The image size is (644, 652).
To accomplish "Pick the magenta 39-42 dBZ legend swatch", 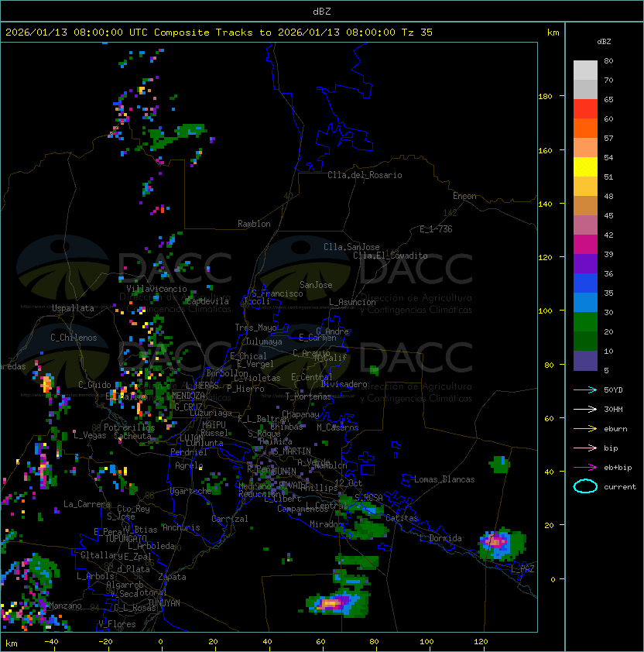I will click(x=585, y=245).
